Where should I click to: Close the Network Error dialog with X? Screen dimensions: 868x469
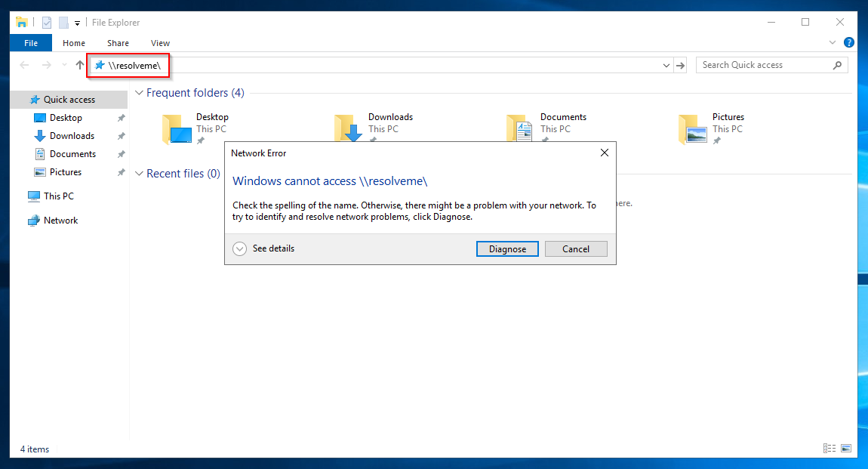click(605, 153)
